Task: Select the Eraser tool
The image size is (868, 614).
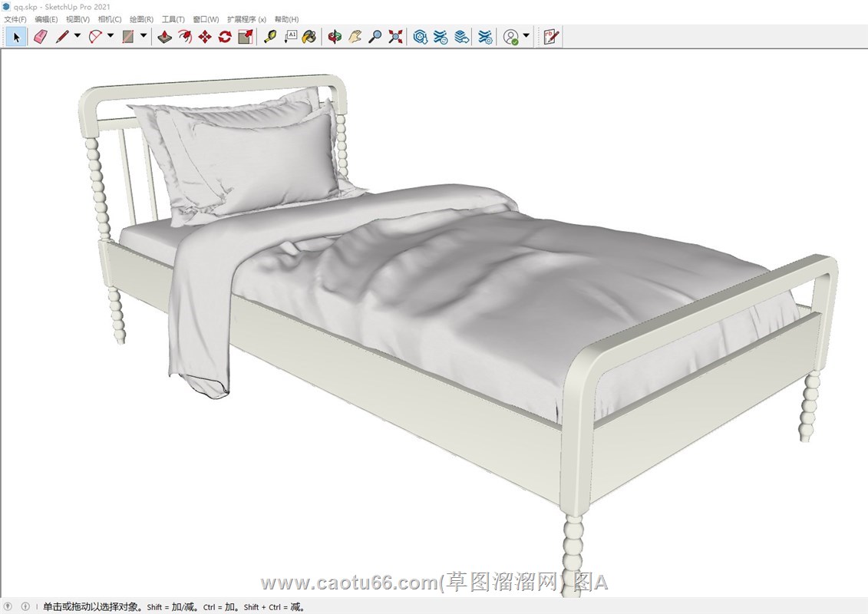Action: [41, 36]
